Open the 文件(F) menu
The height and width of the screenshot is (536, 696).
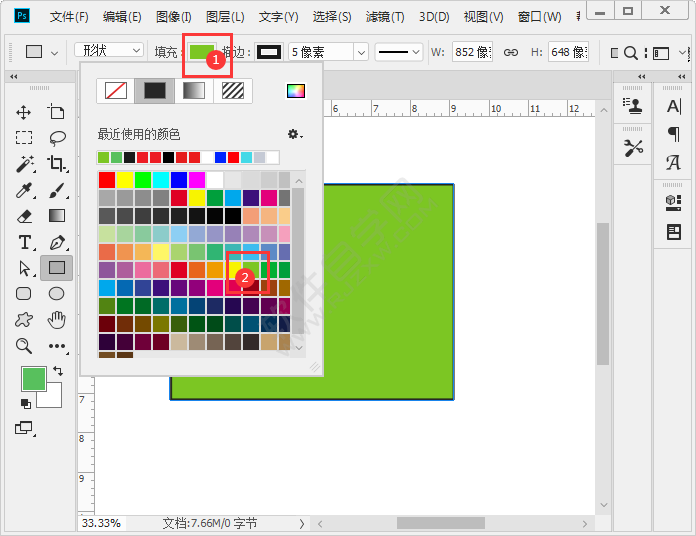coord(69,17)
